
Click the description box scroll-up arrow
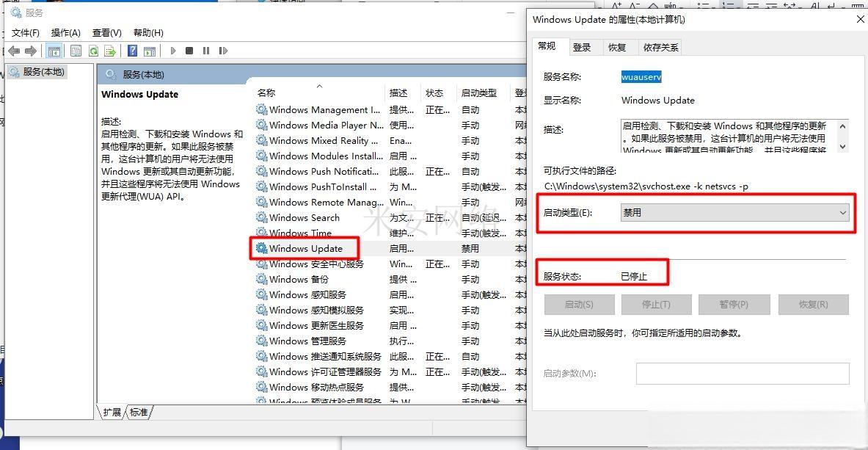click(x=842, y=126)
